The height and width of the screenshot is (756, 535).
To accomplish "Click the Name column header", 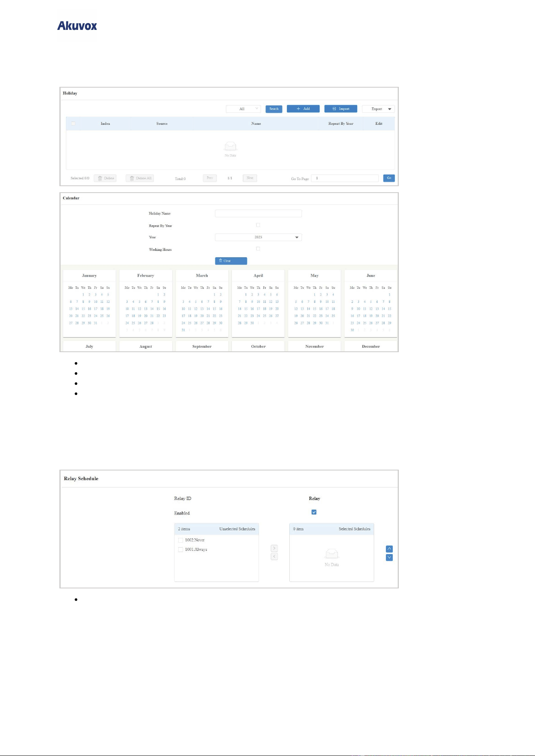I will coord(256,124).
